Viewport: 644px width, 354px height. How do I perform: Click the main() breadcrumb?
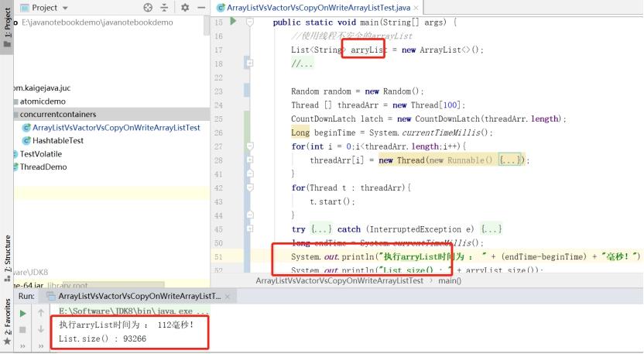tap(450, 281)
